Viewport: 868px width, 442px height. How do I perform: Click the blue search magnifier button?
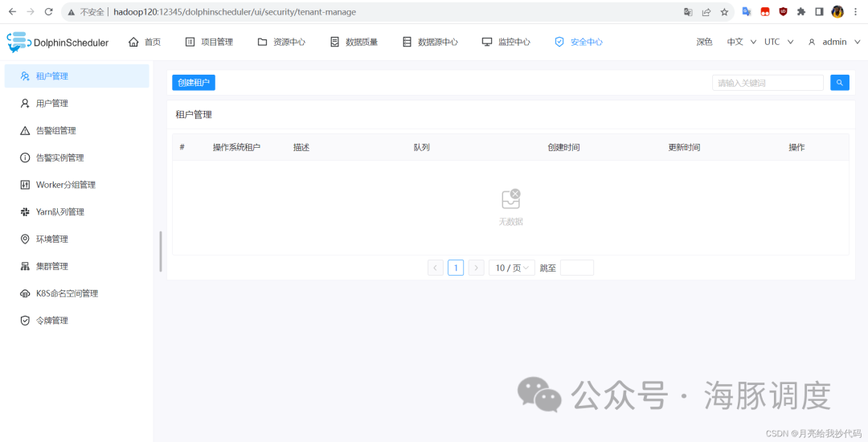840,83
